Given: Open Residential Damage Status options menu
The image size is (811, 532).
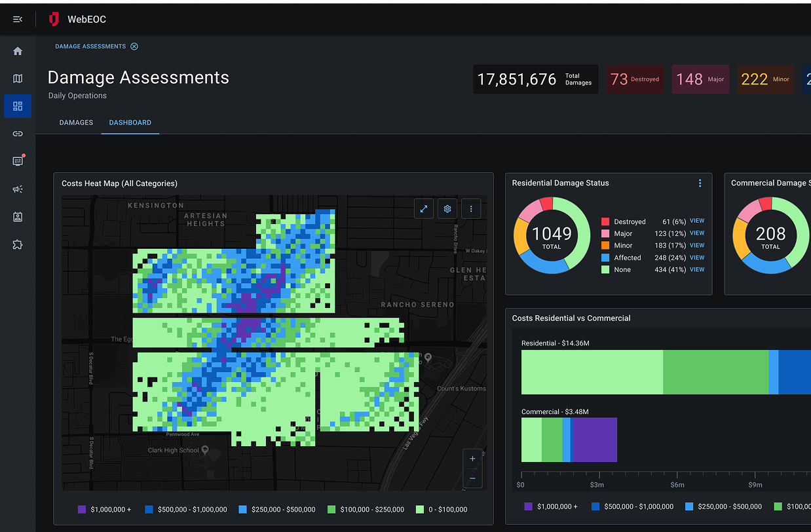Looking at the screenshot, I should 700,183.
